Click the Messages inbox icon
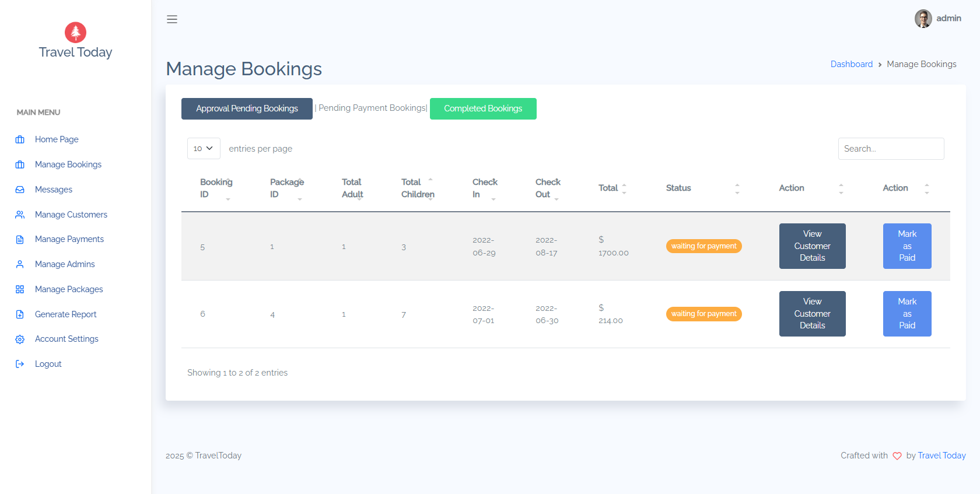Viewport: 980px width, 494px height. pos(20,190)
